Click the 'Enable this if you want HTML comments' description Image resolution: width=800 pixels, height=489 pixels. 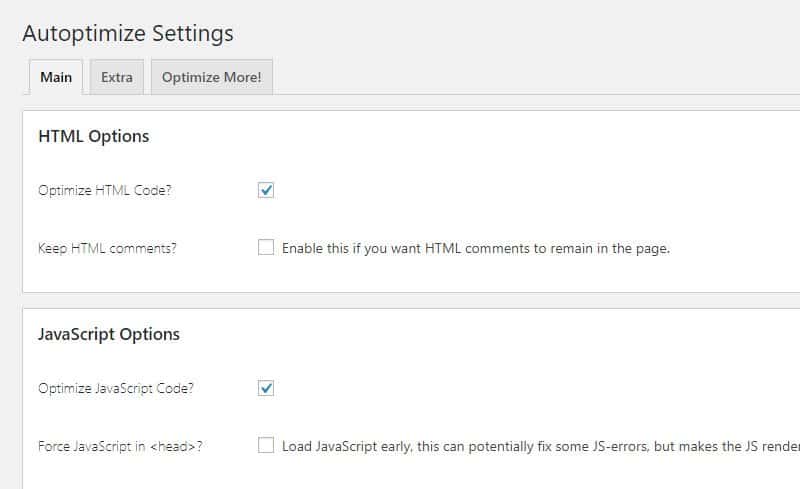475,248
